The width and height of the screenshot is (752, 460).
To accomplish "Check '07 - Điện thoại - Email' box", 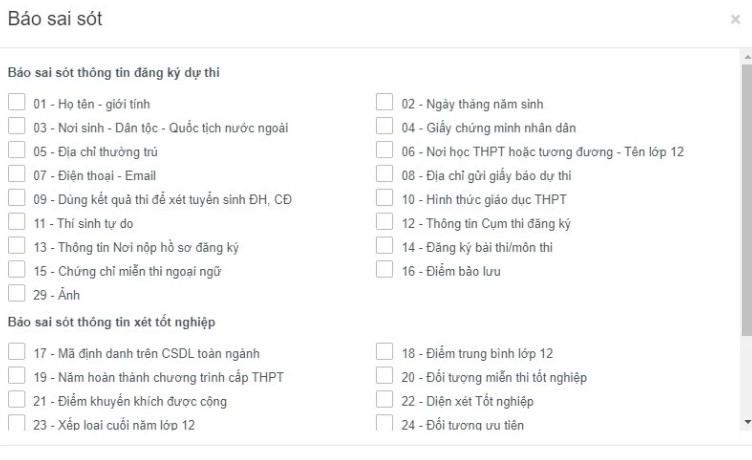I will [x=16, y=174].
